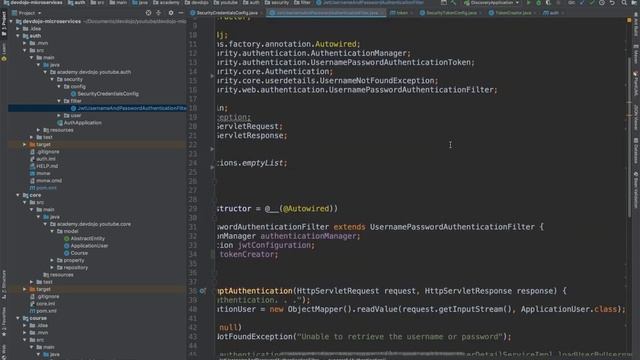
Task: Collapse the auth module folder
Action: click(18, 36)
